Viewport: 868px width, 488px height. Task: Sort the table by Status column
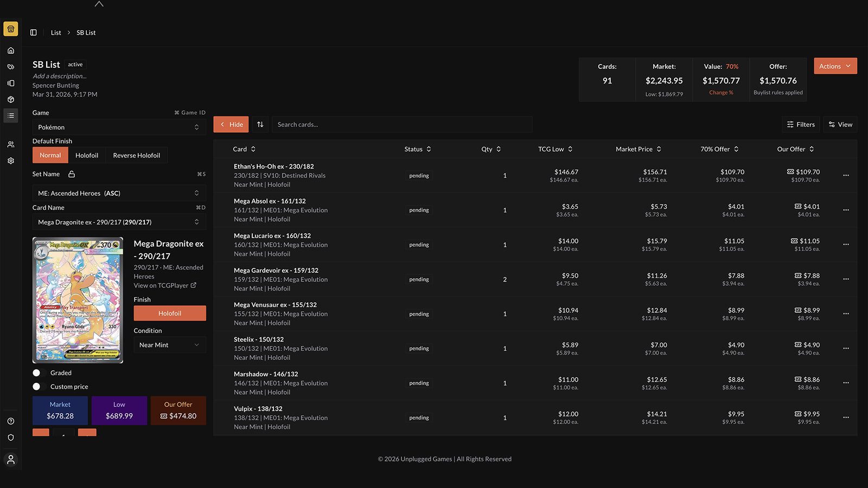(418, 149)
